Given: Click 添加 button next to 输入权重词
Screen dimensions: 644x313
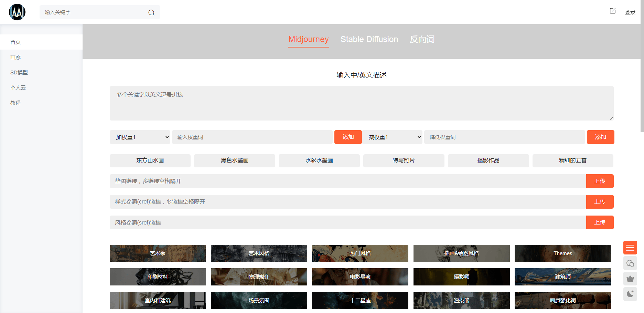Looking at the screenshot, I should [348, 137].
